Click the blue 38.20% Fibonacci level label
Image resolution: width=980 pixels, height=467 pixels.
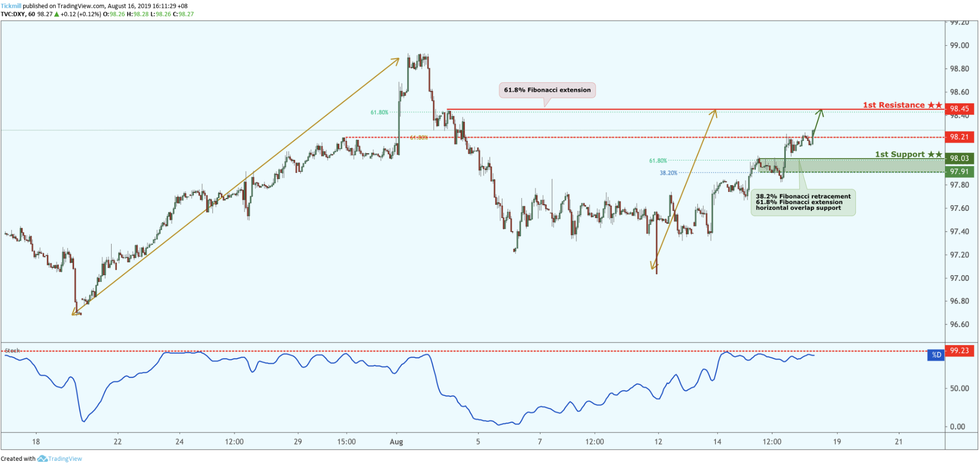pyautogui.click(x=668, y=173)
